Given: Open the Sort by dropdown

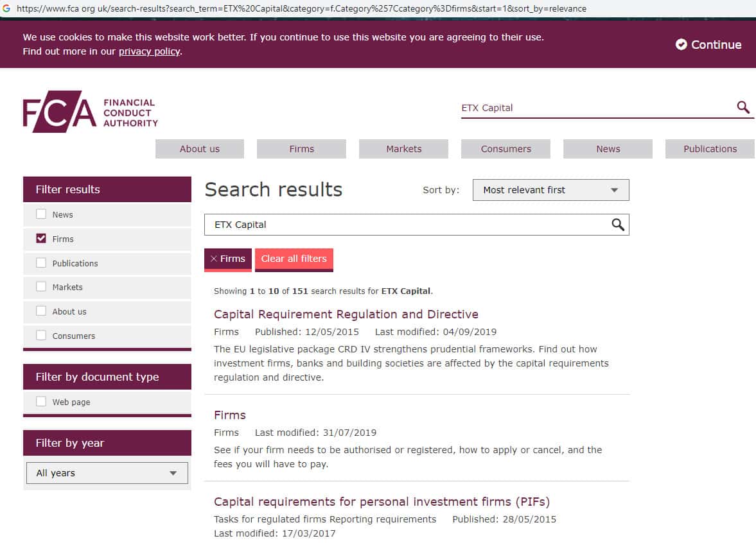Looking at the screenshot, I should point(550,190).
